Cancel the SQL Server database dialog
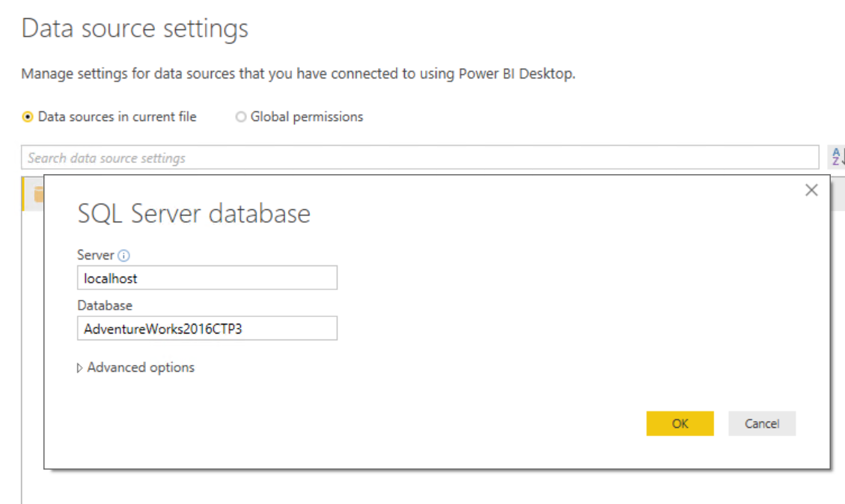This screenshot has height=504, width=845. click(761, 423)
